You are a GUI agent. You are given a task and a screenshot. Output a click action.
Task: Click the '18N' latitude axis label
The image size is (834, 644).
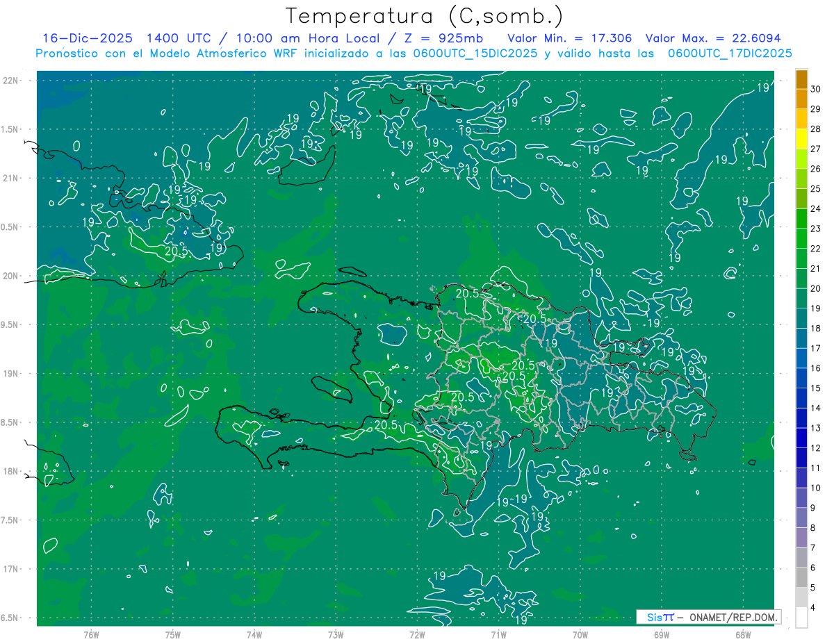point(12,471)
